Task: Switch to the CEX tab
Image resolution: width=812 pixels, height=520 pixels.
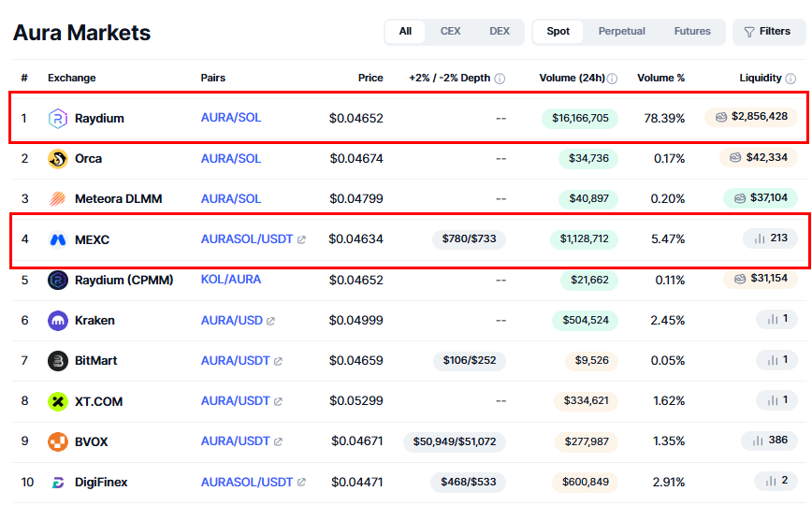Action: 450,32
